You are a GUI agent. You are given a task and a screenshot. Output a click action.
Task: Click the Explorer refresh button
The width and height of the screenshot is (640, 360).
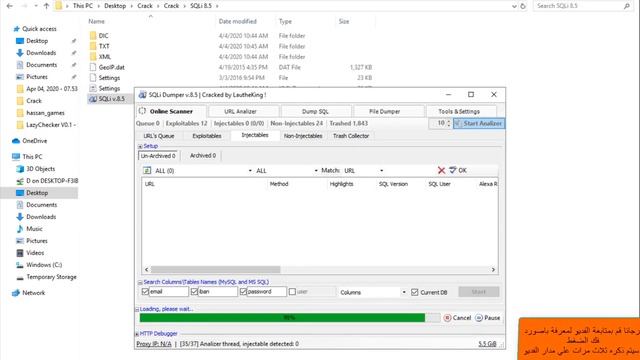[x=523, y=6]
